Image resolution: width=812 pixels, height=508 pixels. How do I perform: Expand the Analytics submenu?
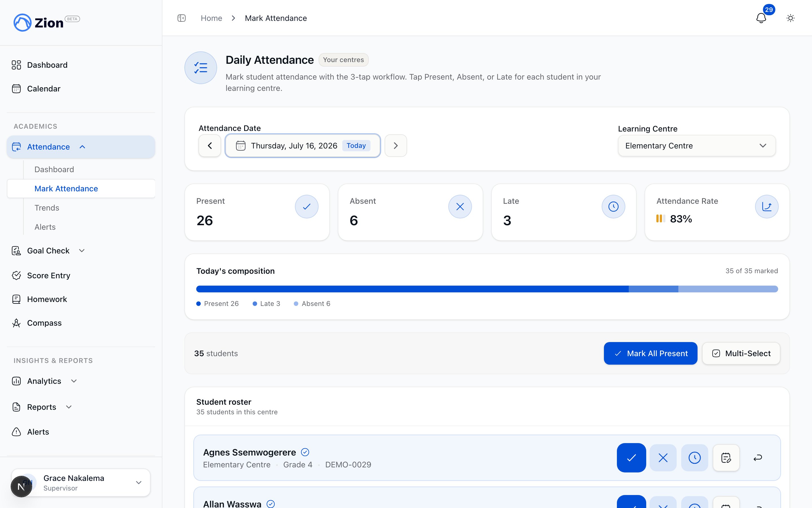point(74,381)
